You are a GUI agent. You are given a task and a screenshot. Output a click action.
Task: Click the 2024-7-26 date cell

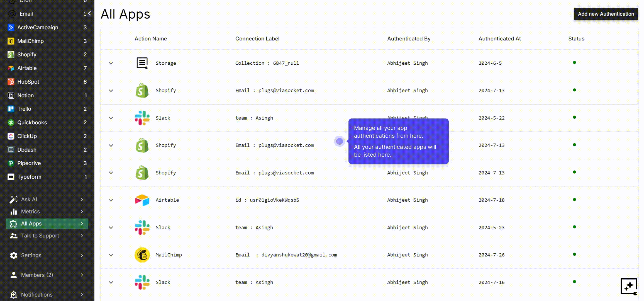tap(491, 255)
